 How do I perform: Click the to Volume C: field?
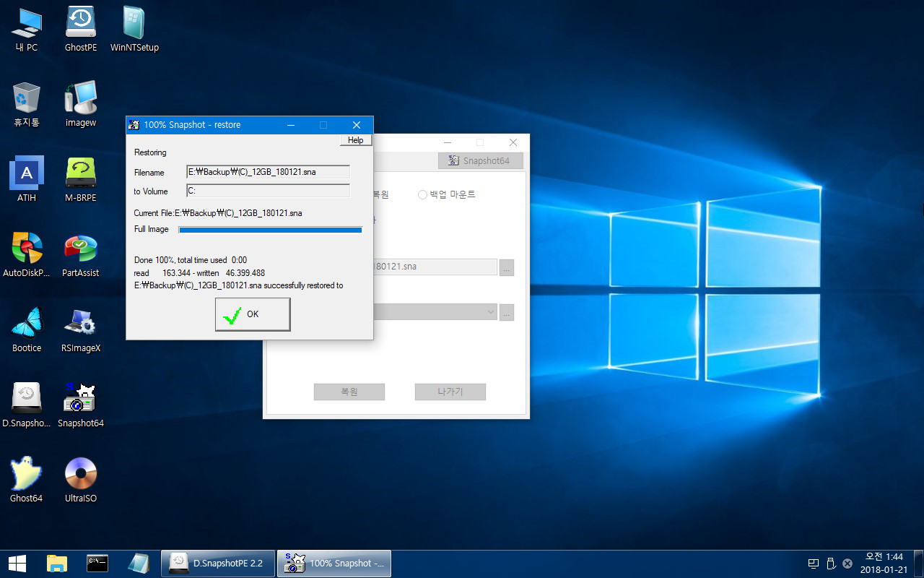pos(269,191)
